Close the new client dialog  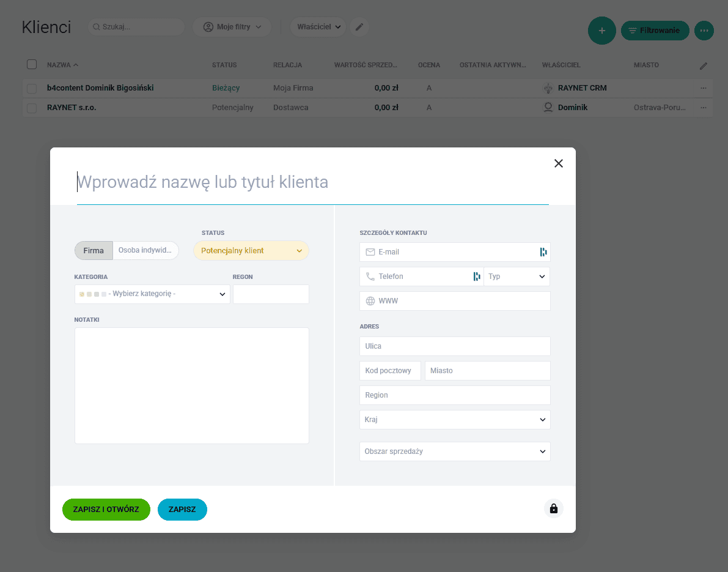pos(558,163)
